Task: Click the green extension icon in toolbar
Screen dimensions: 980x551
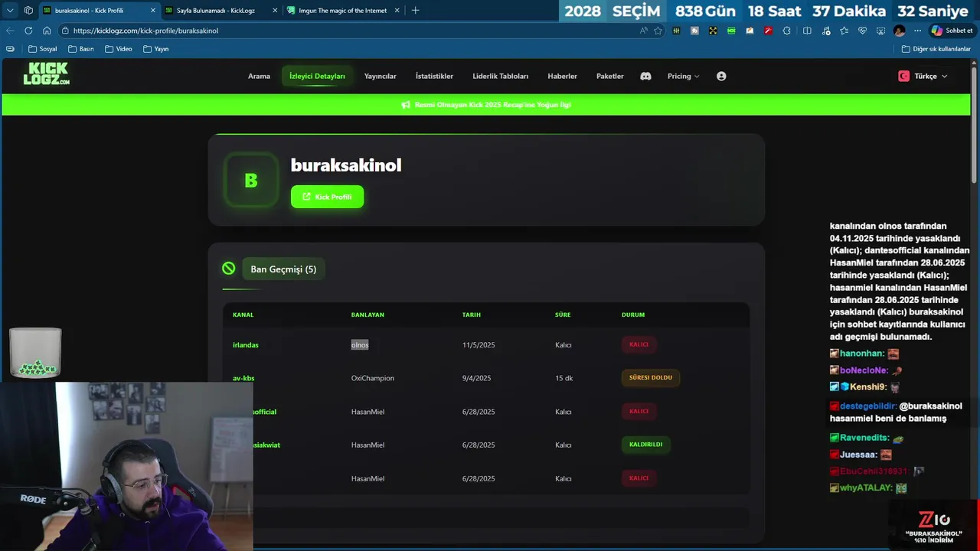Action: pos(731,31)
